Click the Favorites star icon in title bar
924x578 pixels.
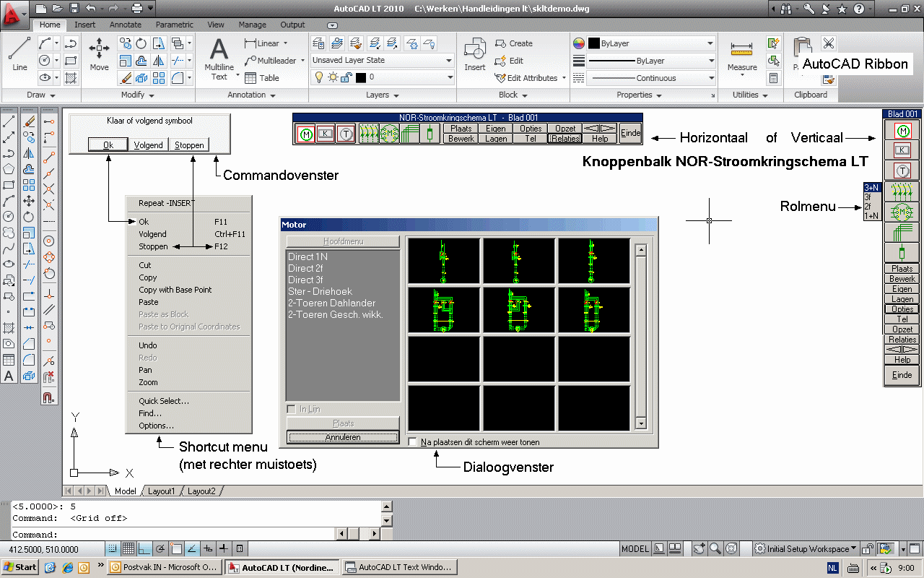[x=842, y=9]
